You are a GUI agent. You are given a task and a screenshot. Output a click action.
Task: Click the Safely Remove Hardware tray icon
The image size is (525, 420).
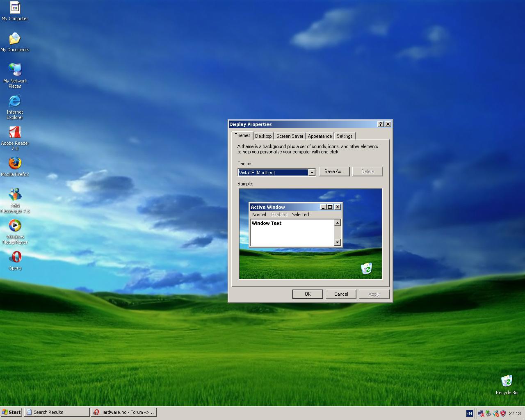tap(488, 413)
